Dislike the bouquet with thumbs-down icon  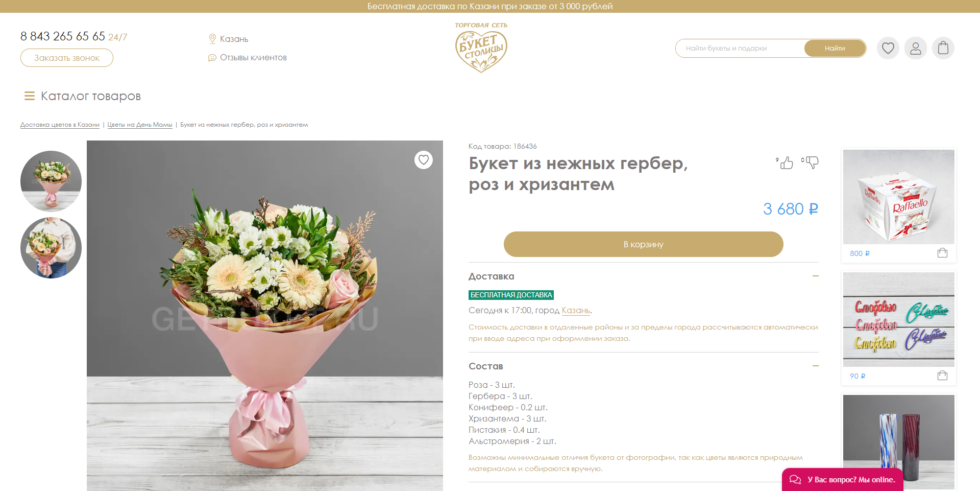pyautogui.click(x=812, y=162)
